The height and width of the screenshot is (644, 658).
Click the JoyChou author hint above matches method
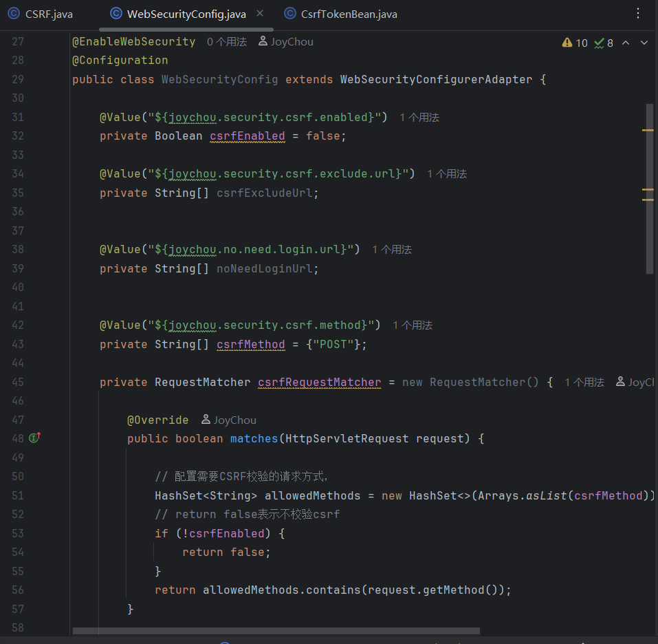coord(229,420)
